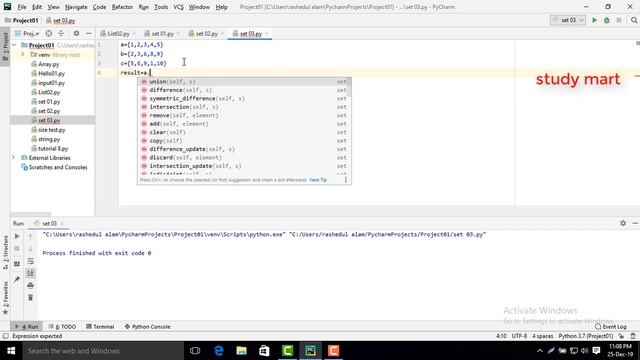640x360 pixels.
Task: Click the Python 3.7 (Project01) interpreter widget
Action: pos(586,336)
